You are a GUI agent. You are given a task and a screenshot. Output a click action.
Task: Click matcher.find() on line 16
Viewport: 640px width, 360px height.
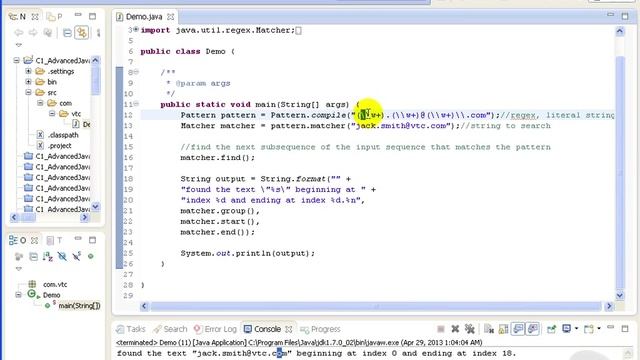click(218, 158)
